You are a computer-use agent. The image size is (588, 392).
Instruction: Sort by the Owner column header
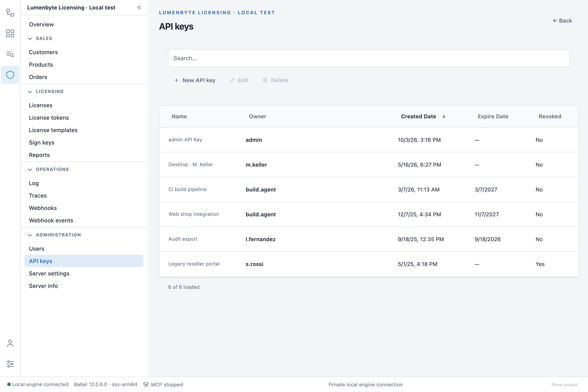tap(257, 117)
